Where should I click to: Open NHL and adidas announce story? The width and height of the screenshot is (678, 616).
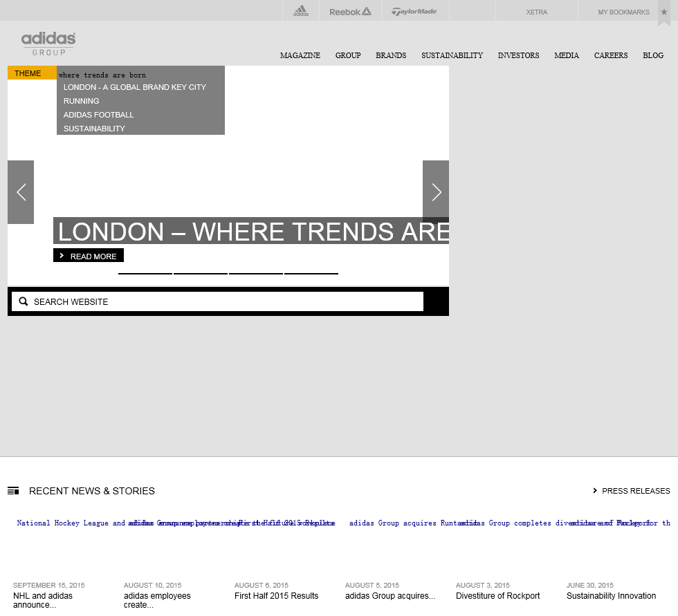(x=43, y=600)
